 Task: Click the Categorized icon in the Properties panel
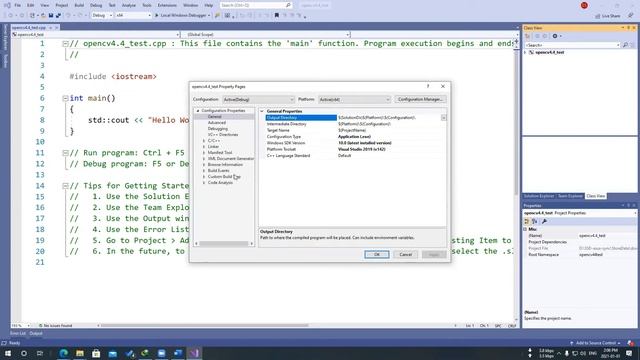point(527,221)
